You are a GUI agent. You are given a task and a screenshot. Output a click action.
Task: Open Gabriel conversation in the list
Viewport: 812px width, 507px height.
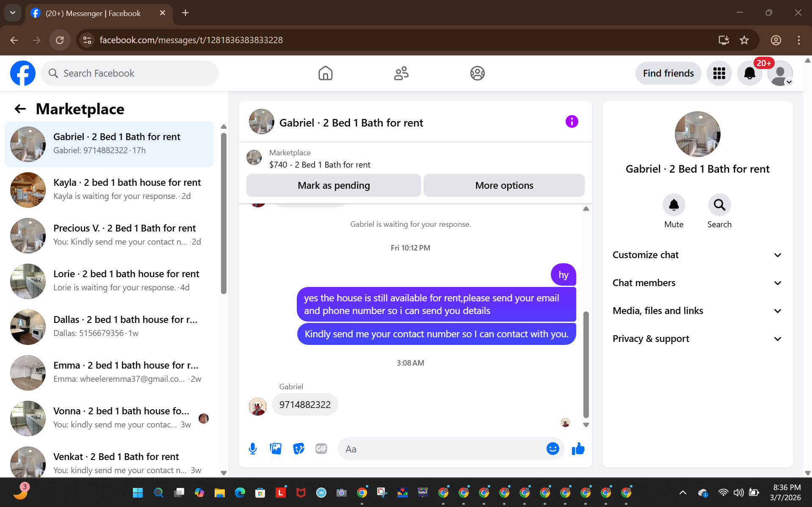109,144
